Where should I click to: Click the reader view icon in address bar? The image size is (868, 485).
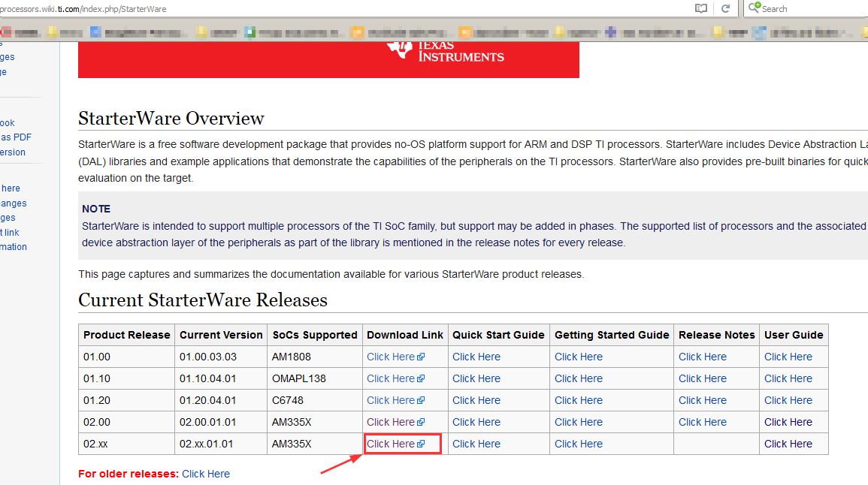701,8
